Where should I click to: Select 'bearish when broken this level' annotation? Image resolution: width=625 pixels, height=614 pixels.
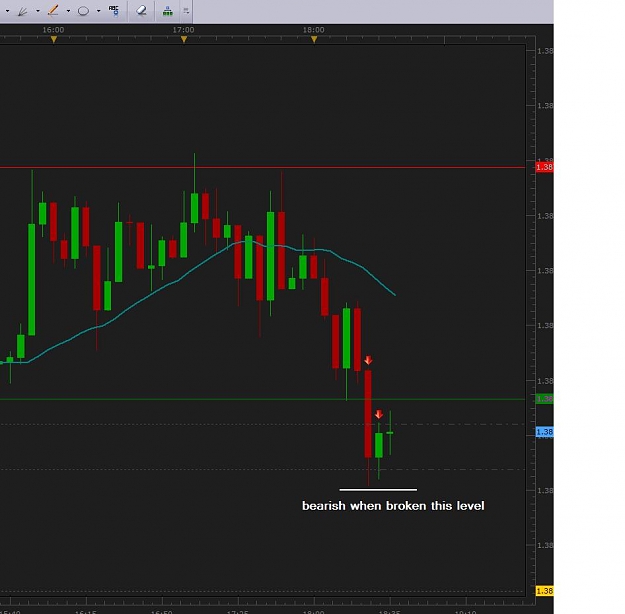pos(393,506)
